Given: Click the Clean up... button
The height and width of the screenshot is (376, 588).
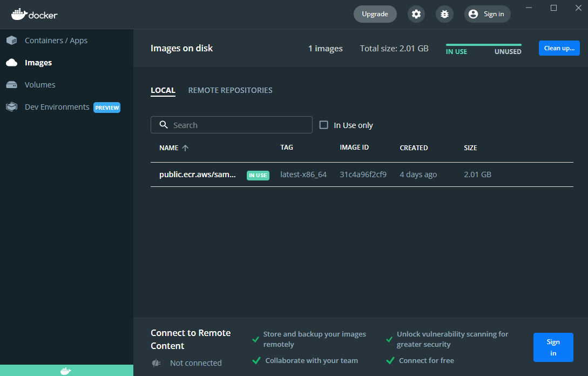Looking at the screenshot, I should (x=559, y=48).
